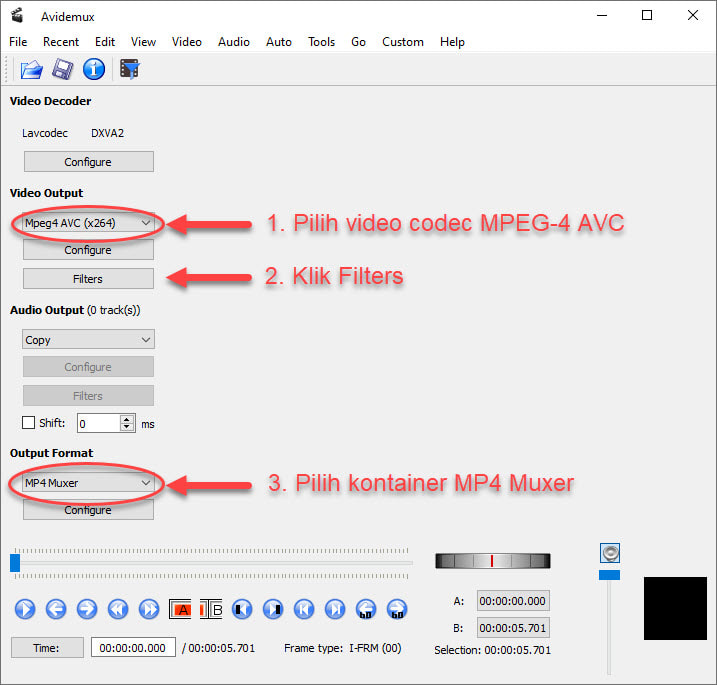Screen dimensions: 717x685
Task: Click the jog shuttle wheel control
Action: click(x=492, y=561)
